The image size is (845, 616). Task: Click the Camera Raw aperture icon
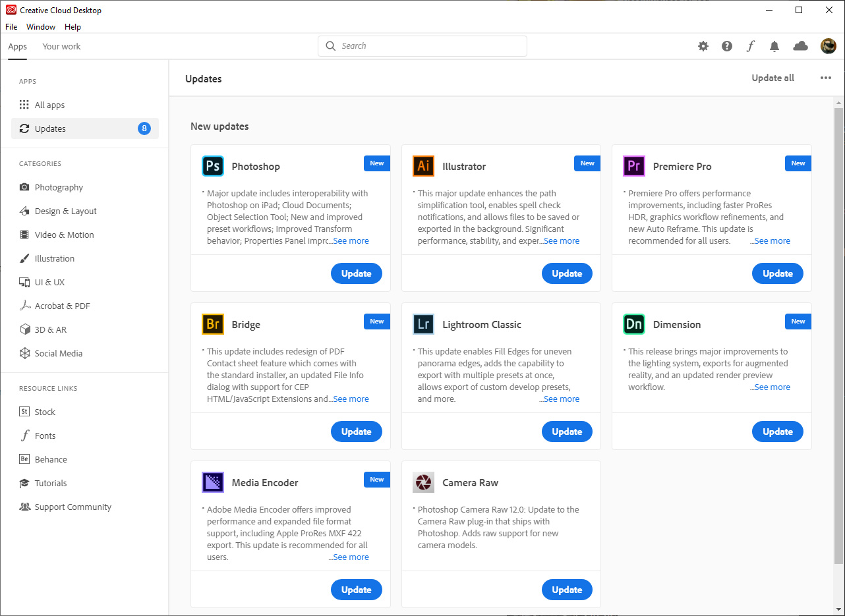click(x=423, y=482)
